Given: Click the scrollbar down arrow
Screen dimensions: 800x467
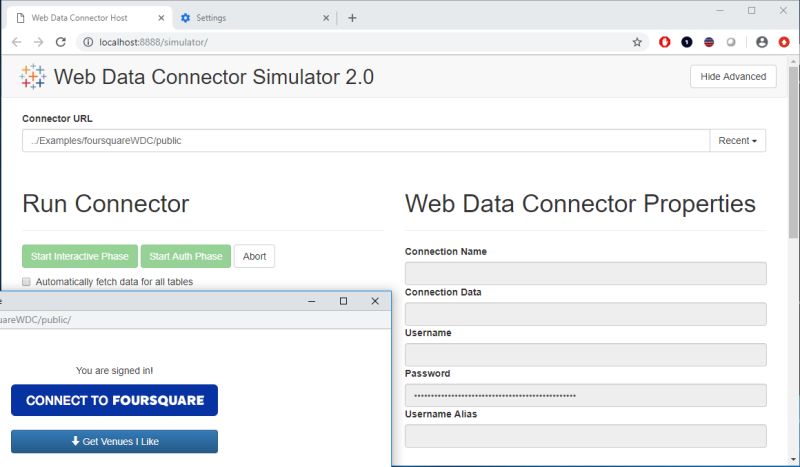Looking at the screenshot, I should click(793, 460).
